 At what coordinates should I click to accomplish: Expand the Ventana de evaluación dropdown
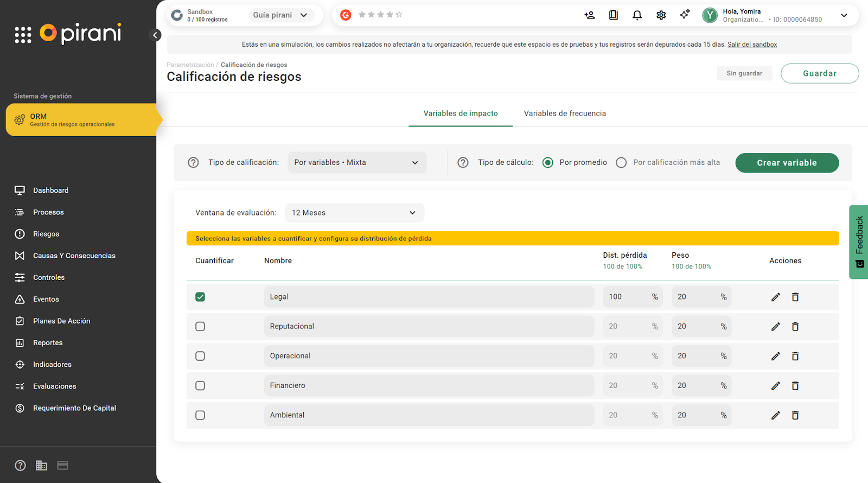(354, 213)
